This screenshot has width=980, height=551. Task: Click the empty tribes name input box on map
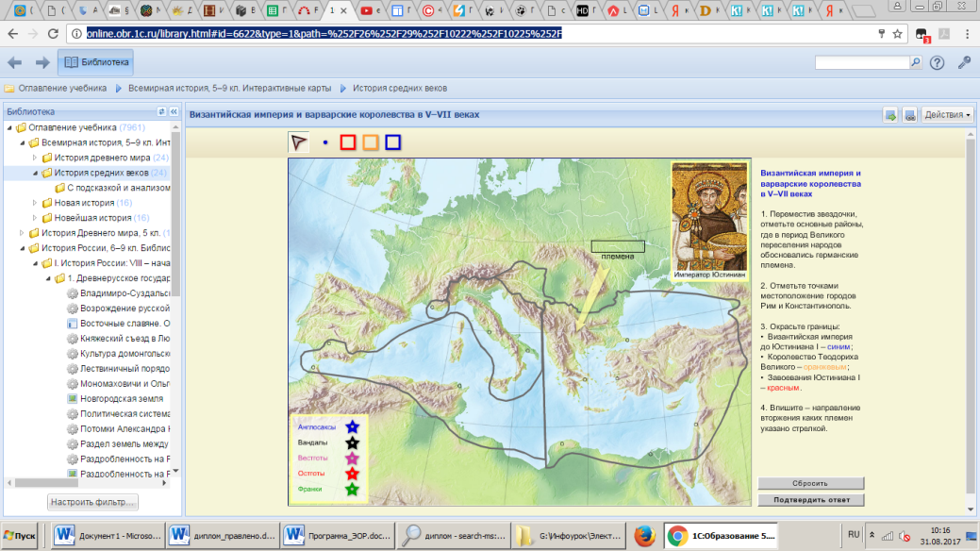(618, 246)
